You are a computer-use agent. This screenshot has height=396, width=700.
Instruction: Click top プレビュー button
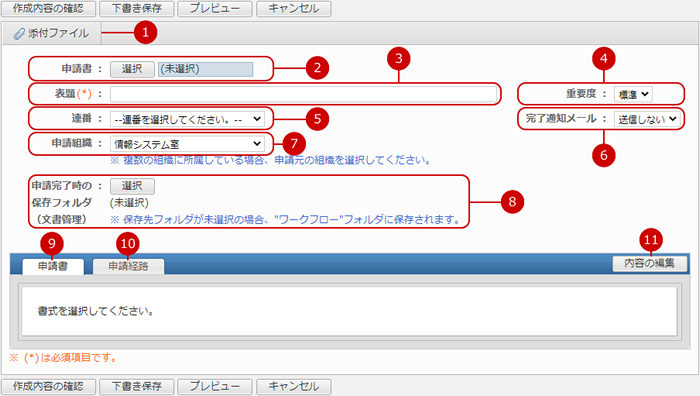[x=215, y=8]
